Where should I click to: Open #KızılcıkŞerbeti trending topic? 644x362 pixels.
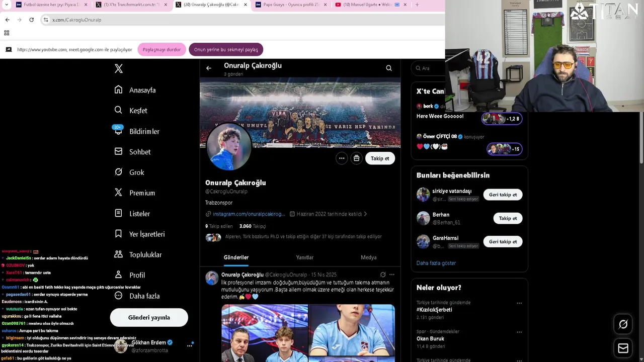pos(434,310)
